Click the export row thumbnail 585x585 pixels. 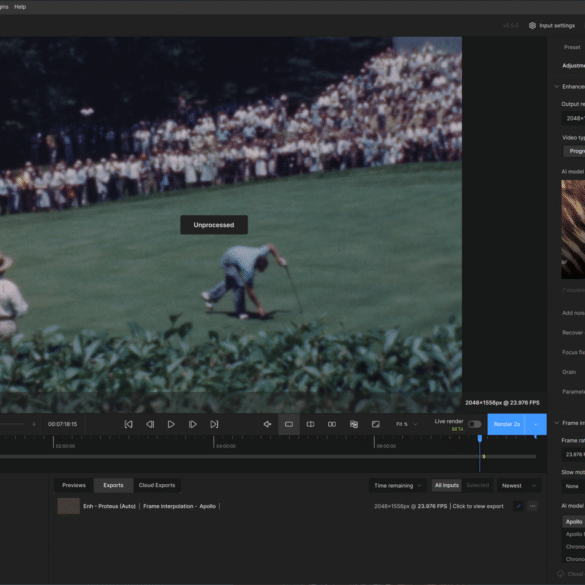tap(69, 506)
